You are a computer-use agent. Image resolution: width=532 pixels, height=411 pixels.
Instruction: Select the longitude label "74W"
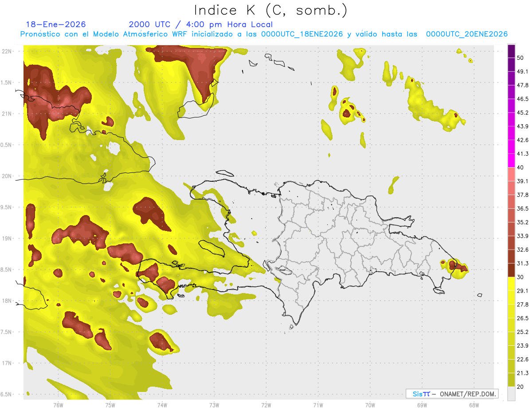pos(162,405)
